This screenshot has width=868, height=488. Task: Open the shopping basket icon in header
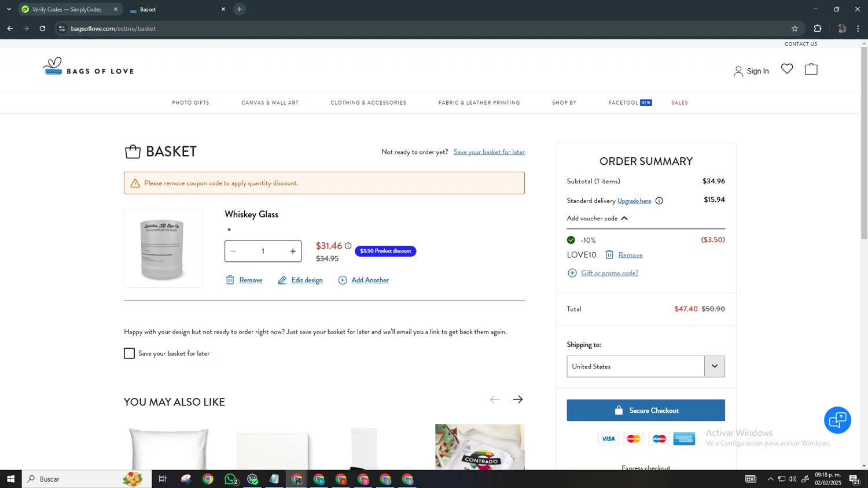tap(811, 69)
